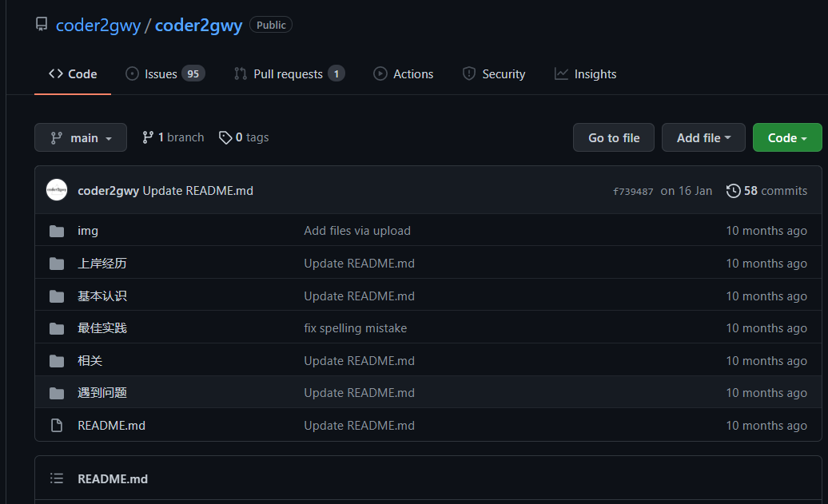Click the Pull requests git icon
The image size is (828, 504).
241,74
